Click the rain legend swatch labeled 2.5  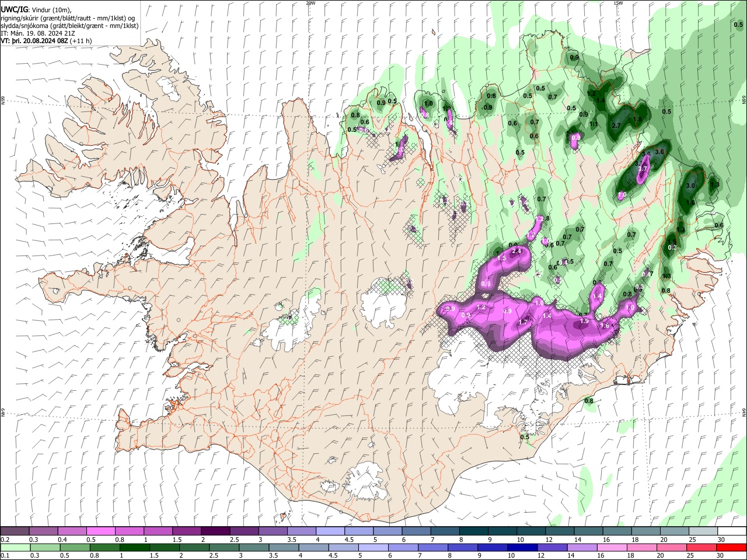tap(224, 547)
